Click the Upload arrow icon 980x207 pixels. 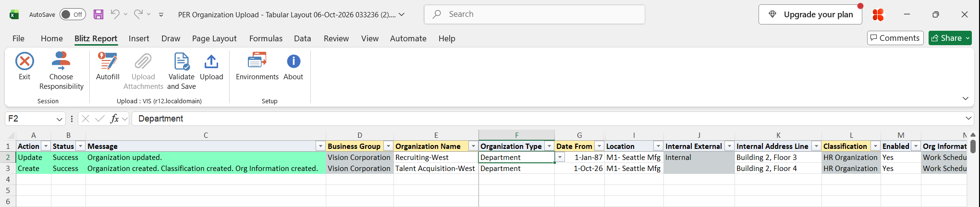click(211, 61)
